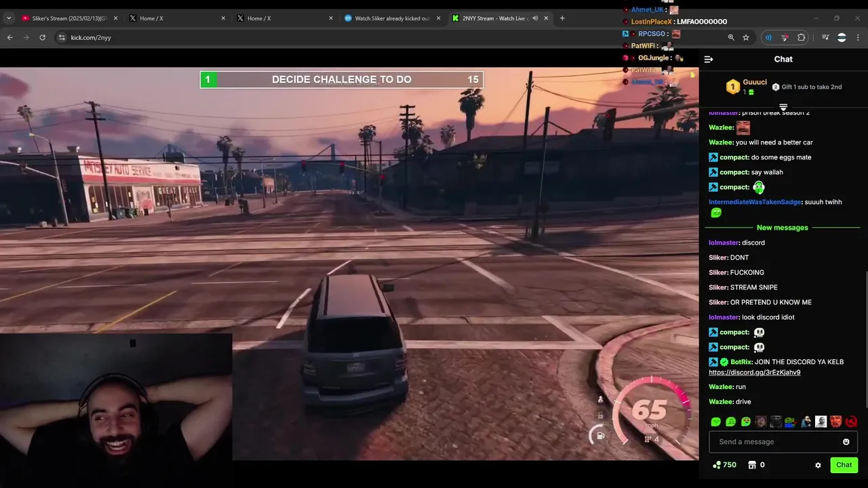Insert the dark bearded face emote
Viewport: 868px width, 488px height.
776,422
